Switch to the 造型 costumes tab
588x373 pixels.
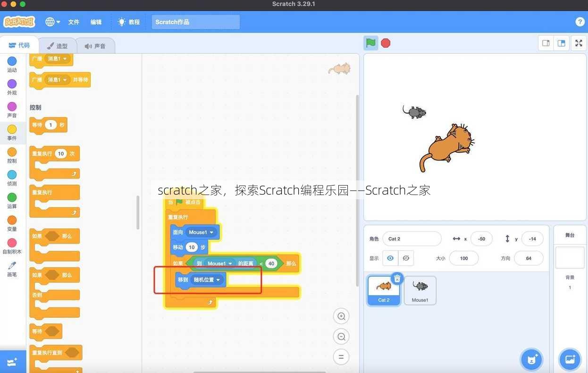pyautogui.click(x=57, y=46)
